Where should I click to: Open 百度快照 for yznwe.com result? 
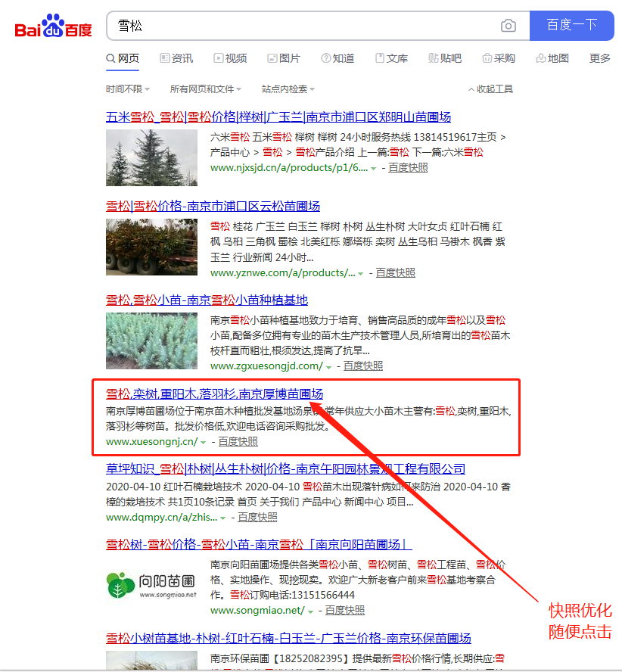click(x=396, y=273)
